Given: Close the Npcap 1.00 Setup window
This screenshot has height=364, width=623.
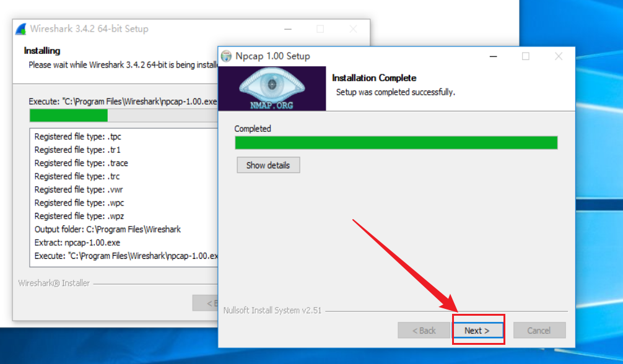Looking at the screenshot, I should coord(558,56).
